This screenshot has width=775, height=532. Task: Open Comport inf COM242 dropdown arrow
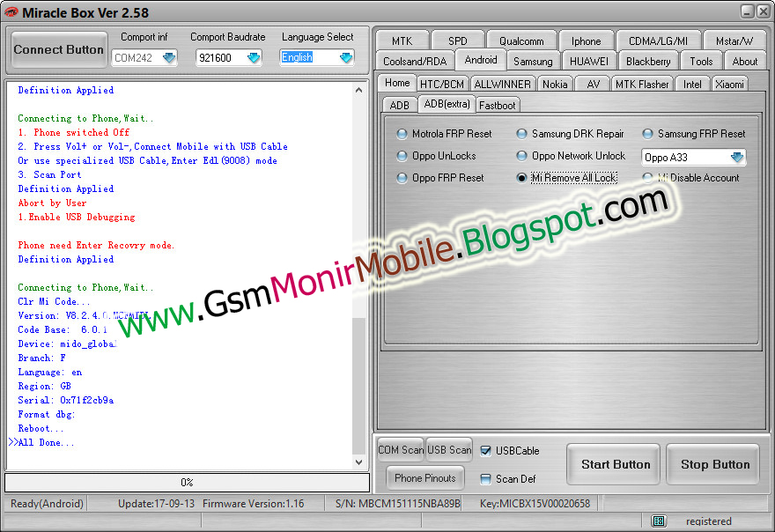point(169,58)
